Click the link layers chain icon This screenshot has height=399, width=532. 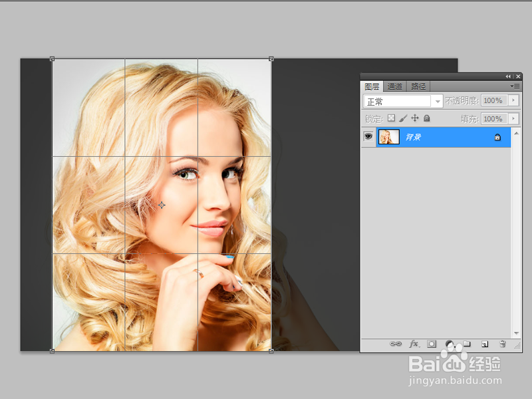[395, 344]
